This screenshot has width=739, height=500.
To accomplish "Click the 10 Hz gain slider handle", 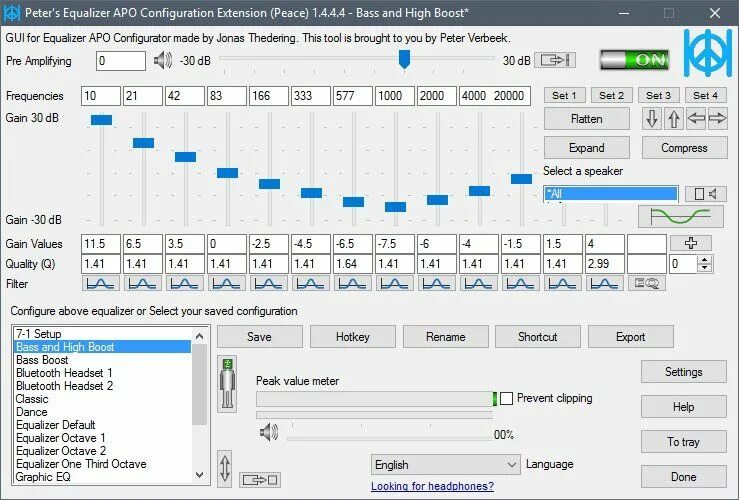I will [x=101, y=120].
